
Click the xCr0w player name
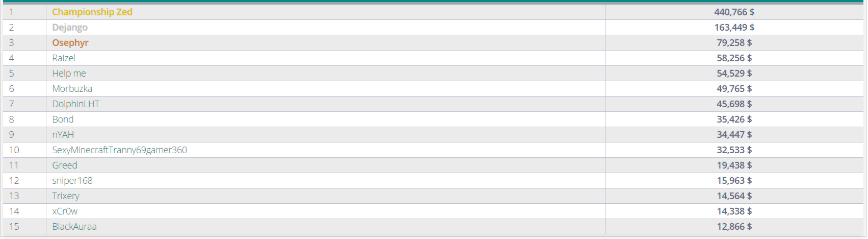point(65,211)
